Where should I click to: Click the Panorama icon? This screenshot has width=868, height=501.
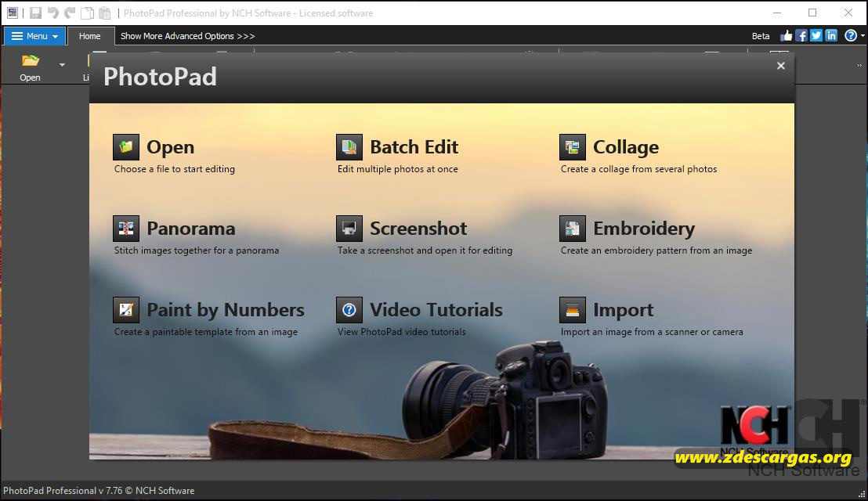[125, 229]
